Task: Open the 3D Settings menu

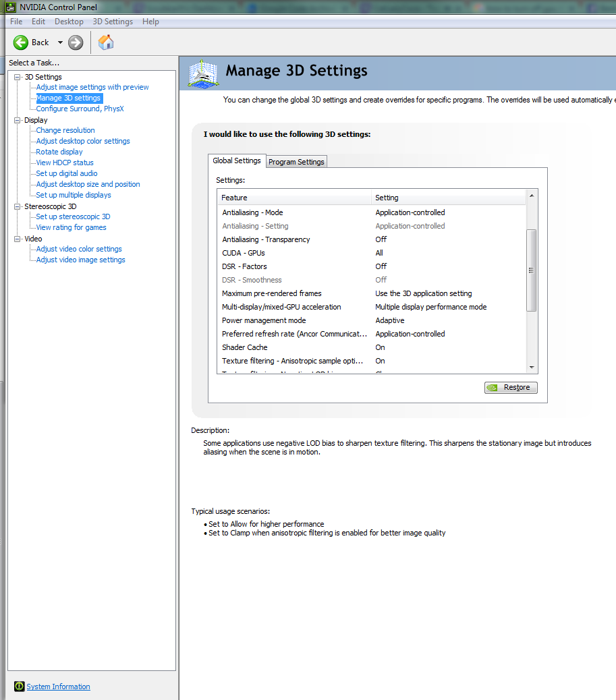Action: click(x=113, y=22)
